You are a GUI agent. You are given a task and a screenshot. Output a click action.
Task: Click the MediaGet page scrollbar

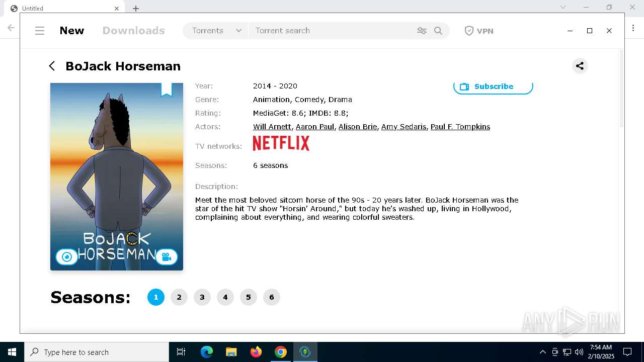621,88
